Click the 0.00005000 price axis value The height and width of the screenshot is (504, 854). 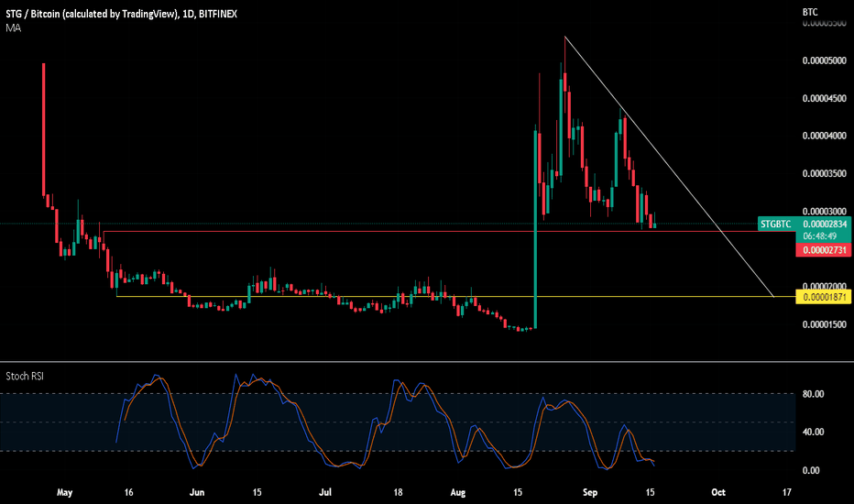point(825,60)
